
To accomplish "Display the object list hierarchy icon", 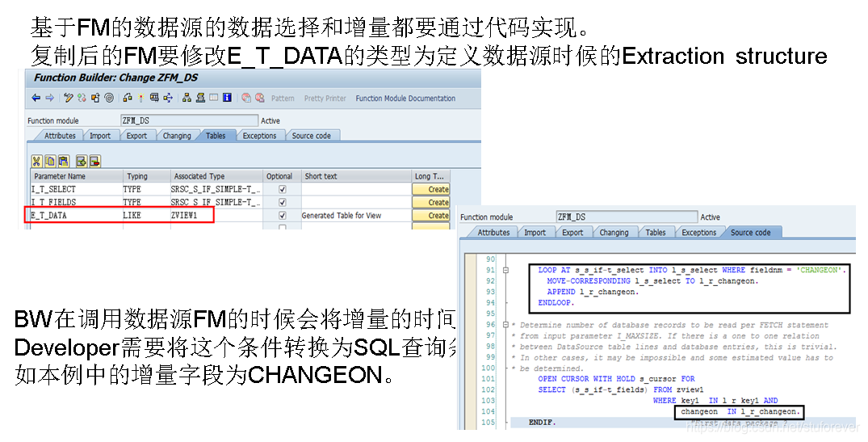I will tap(187, 98).
